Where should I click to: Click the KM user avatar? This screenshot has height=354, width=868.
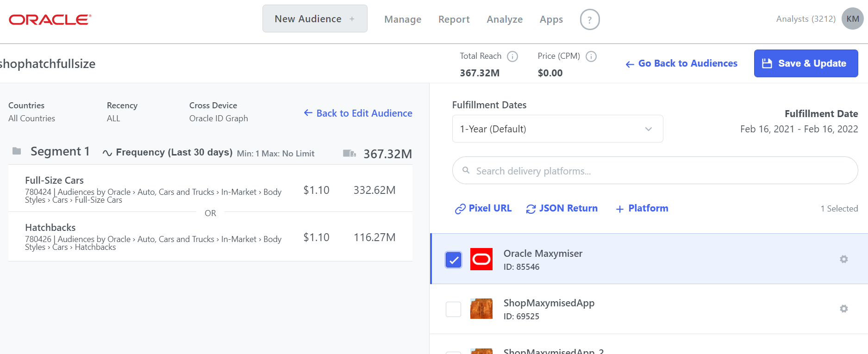pyautogui.click(x=852, y=19)
